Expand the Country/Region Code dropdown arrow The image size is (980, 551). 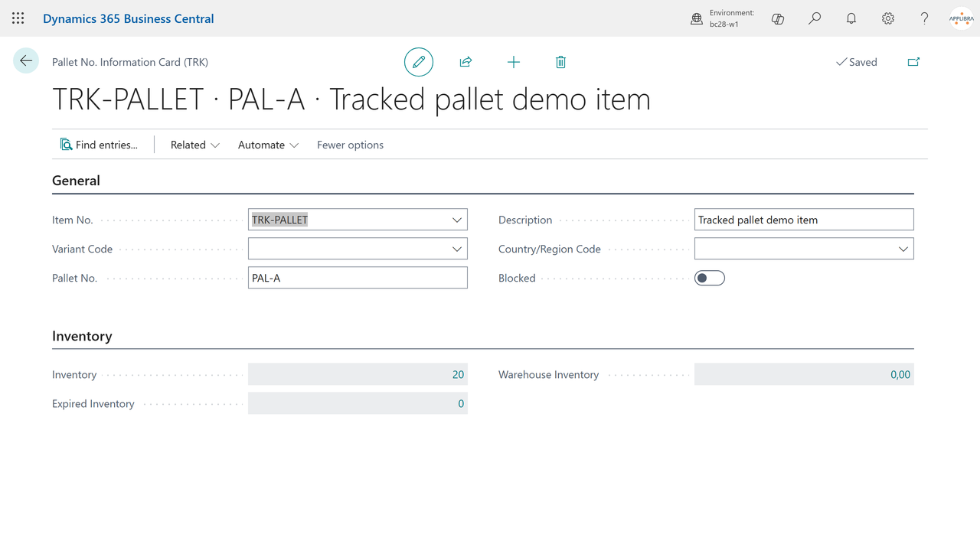[903, 249]
